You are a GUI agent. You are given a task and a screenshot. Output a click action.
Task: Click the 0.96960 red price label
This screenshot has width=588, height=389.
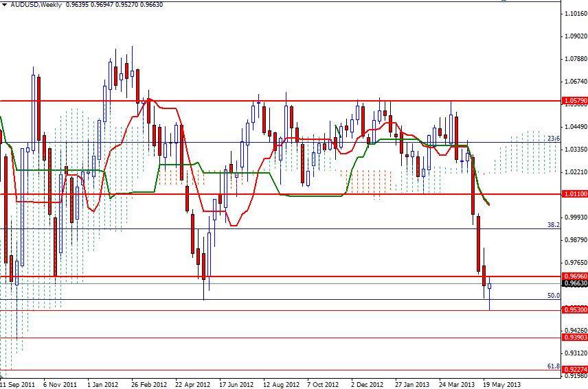pyautogui.click(x=575, y=276)
